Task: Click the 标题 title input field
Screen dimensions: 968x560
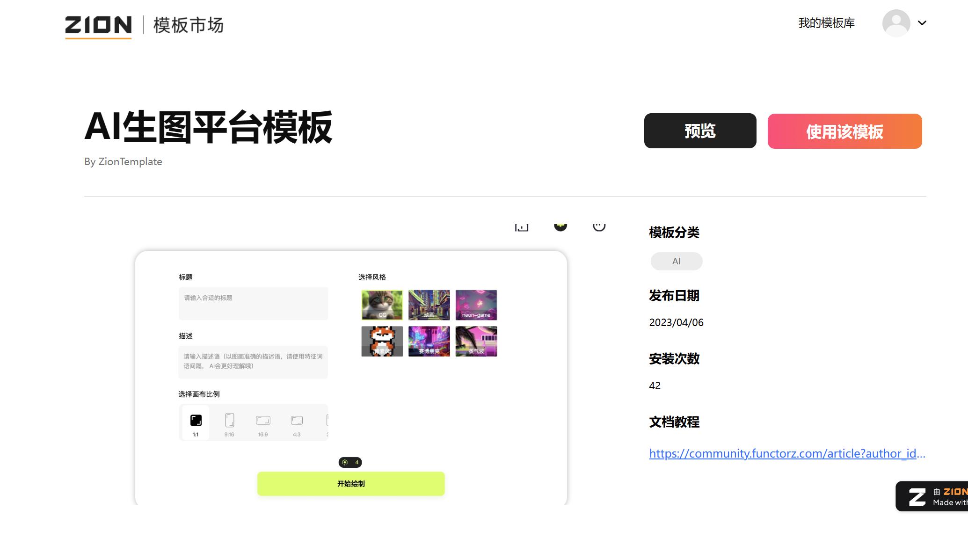Action: 253,303
